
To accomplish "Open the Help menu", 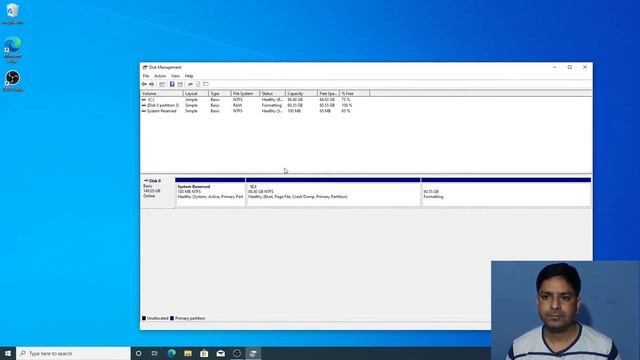I will 189,76.
